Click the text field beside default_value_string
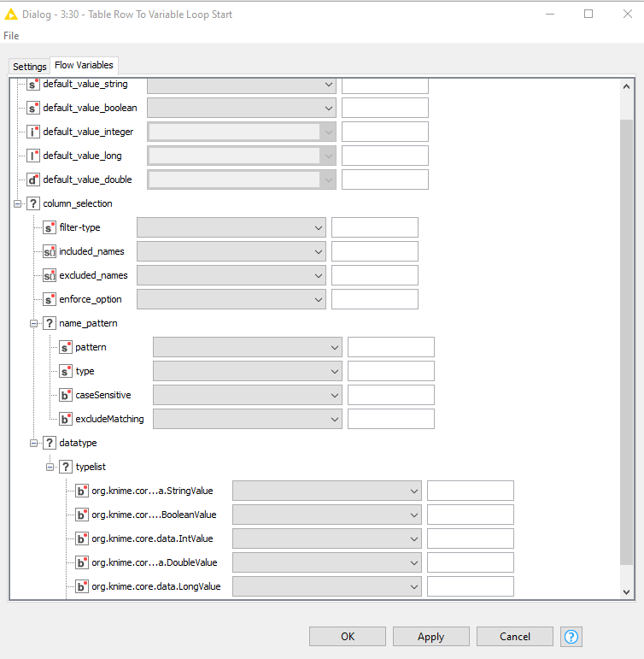Viewport: 644px width, 659px height. click(385, 85)
